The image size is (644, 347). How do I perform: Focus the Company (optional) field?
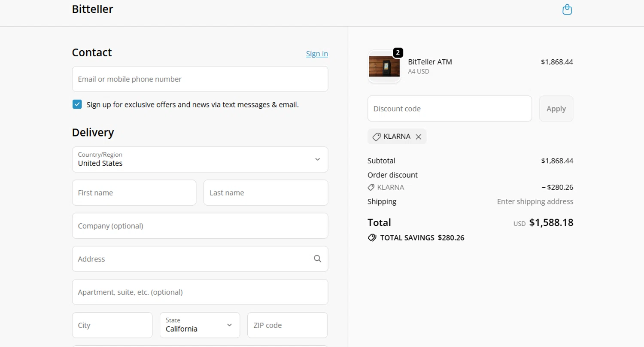(200, 226)
